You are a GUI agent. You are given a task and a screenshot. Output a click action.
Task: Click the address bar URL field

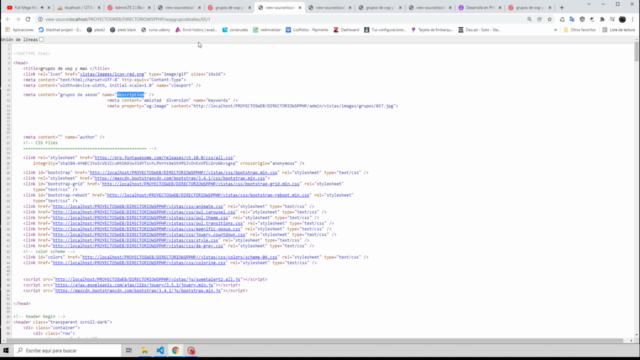coord(282,19)
